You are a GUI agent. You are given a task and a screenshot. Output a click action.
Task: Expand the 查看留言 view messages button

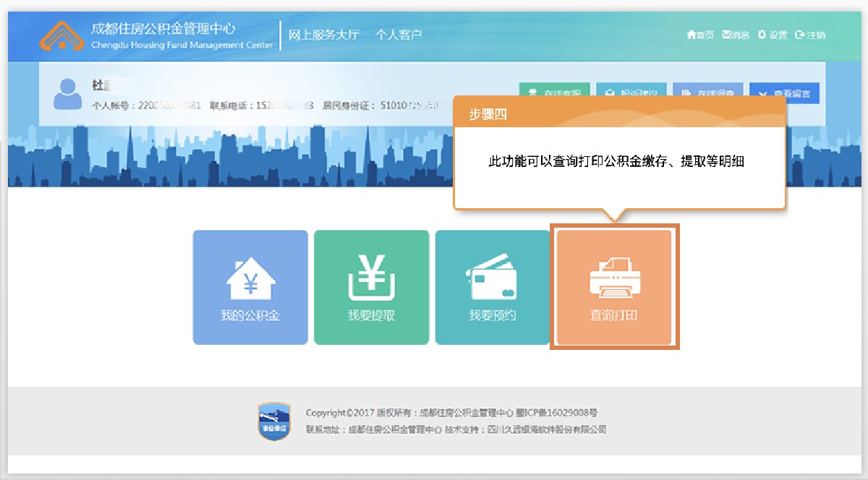pos(784,93)
